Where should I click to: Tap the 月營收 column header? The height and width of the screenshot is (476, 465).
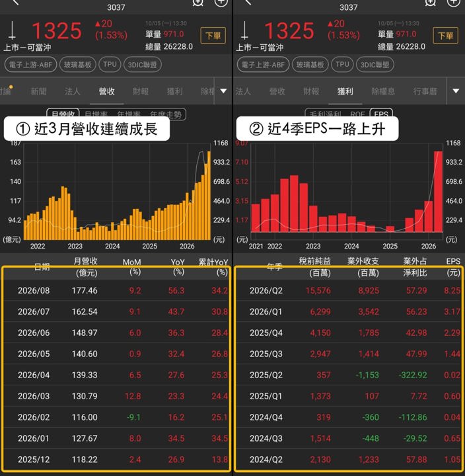click(x=86, y=267)
